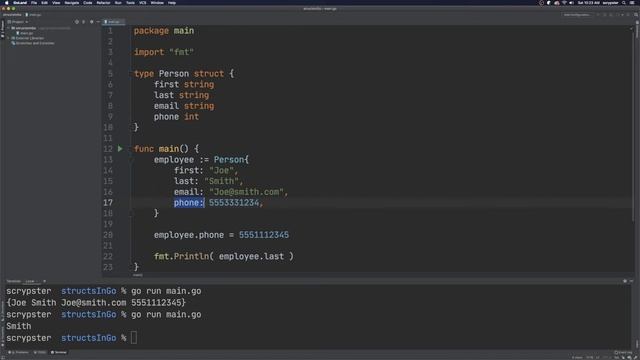Click the number 5551112345 on line 20
Screen dimensions: 640x360
click(264, 235)
